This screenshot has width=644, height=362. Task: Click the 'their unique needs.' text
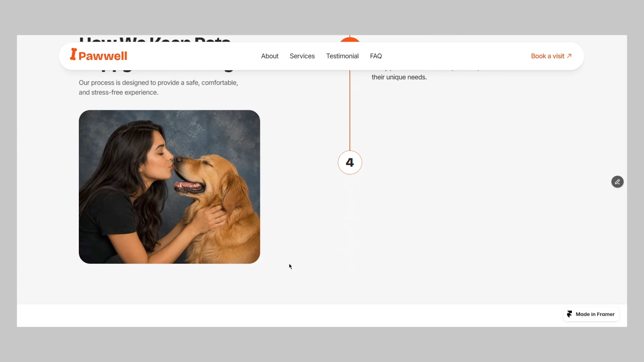[399, 77]
